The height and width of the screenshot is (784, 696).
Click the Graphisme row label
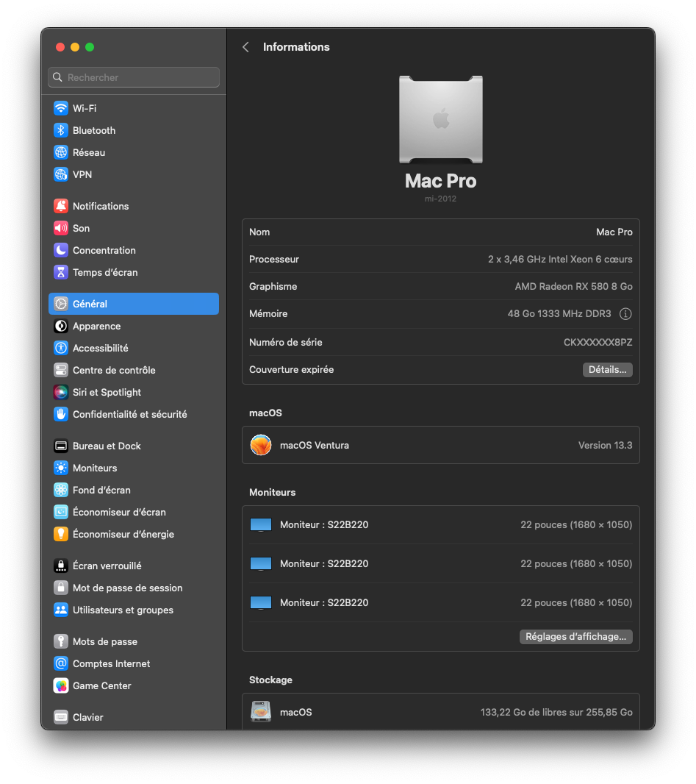pos(273,287)
